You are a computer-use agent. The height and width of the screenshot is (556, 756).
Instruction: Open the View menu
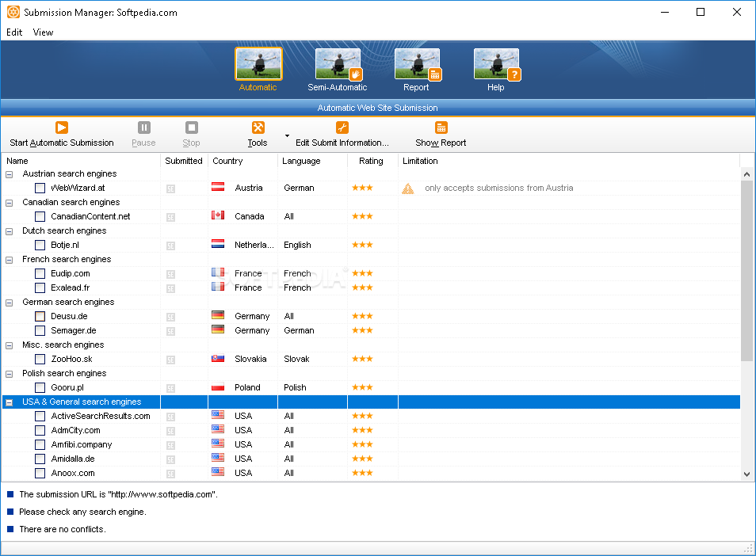[43, 32]
